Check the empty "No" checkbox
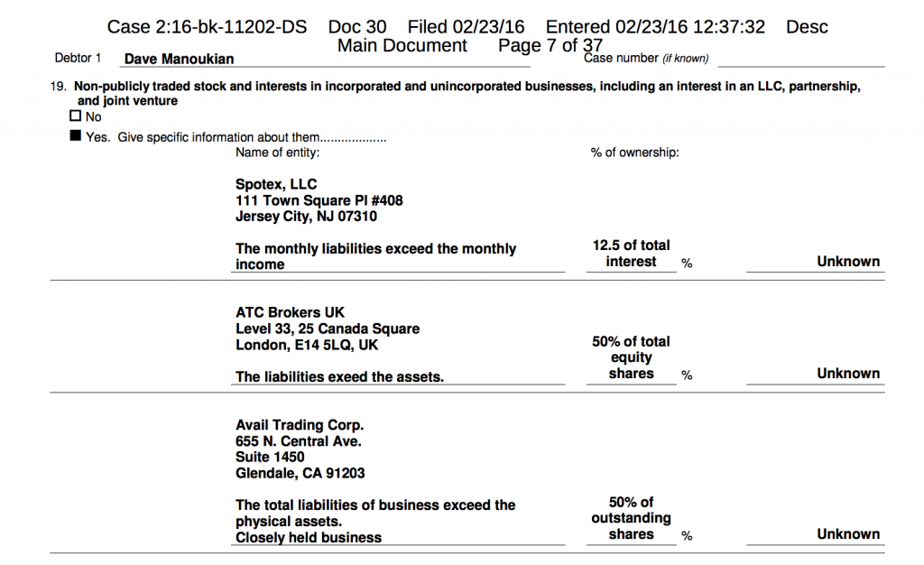This screenshot has height=565, width=924. [x=76, y=116]
